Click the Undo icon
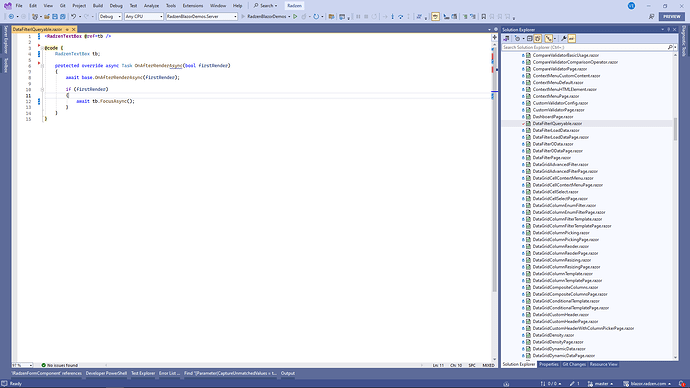This screenshot has width=690, height=388. click(73, 16)
